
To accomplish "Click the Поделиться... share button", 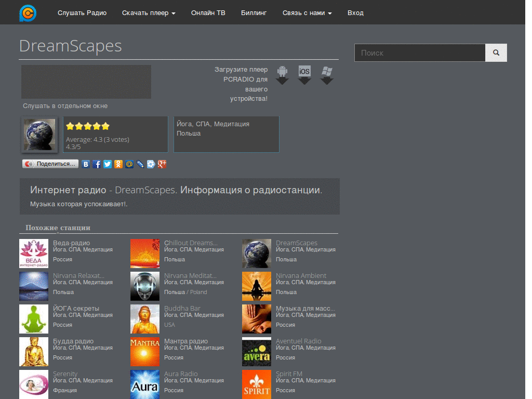I will click(50, 164).
